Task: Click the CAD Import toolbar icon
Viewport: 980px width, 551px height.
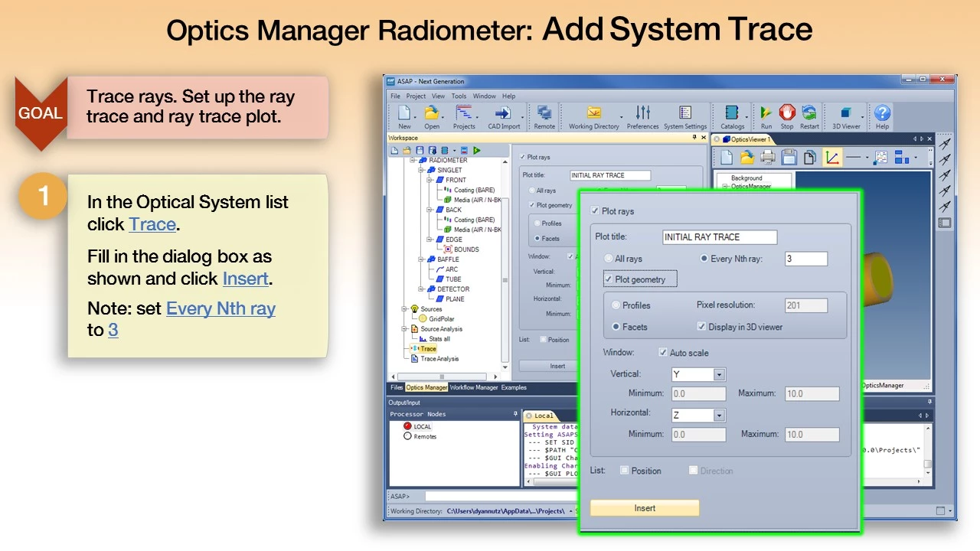Action: (503, 116)
